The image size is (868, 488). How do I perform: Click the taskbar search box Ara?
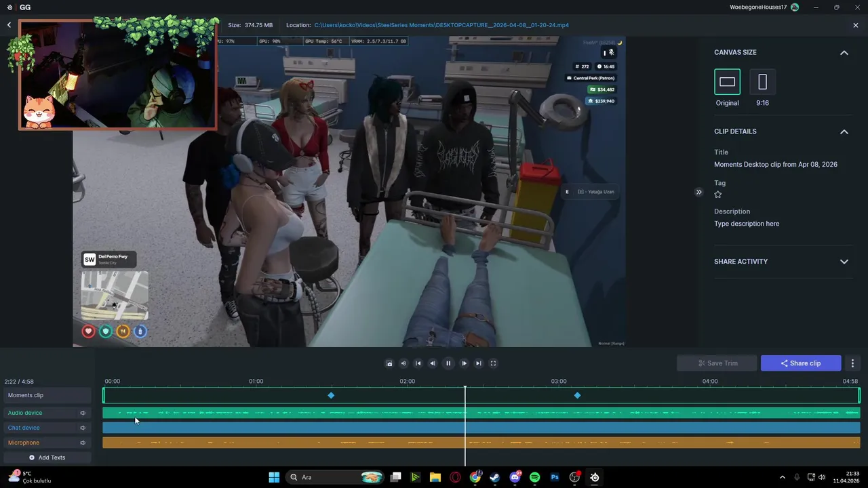334,477
